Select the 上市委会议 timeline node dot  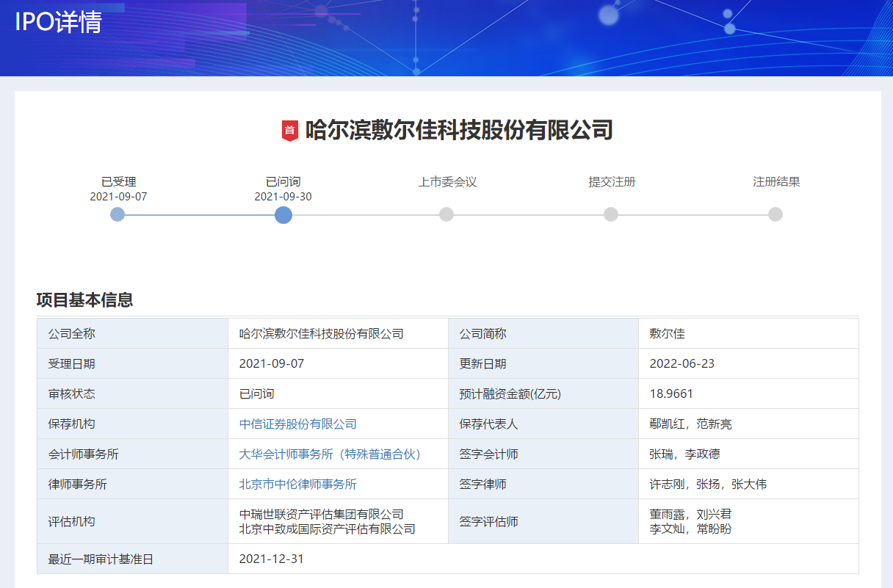tap(446, 214)
